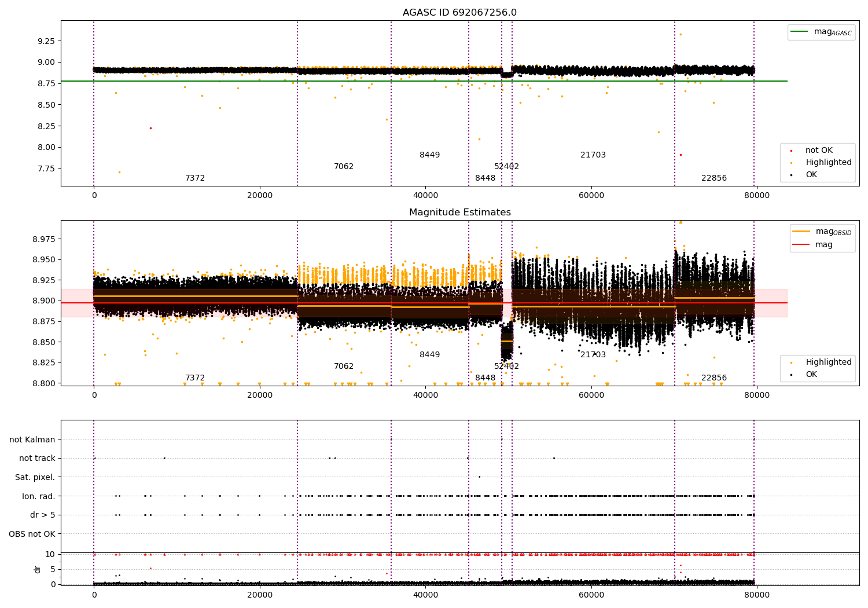Click the 'dr > 5' row label
Screen dimensions: 868x608
pos(43,515)
